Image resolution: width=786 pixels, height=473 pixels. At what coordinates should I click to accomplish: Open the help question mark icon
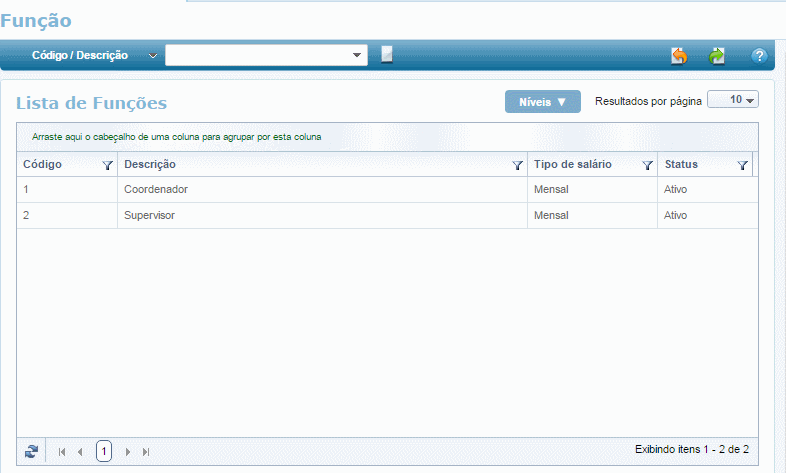tap(758, 56)
